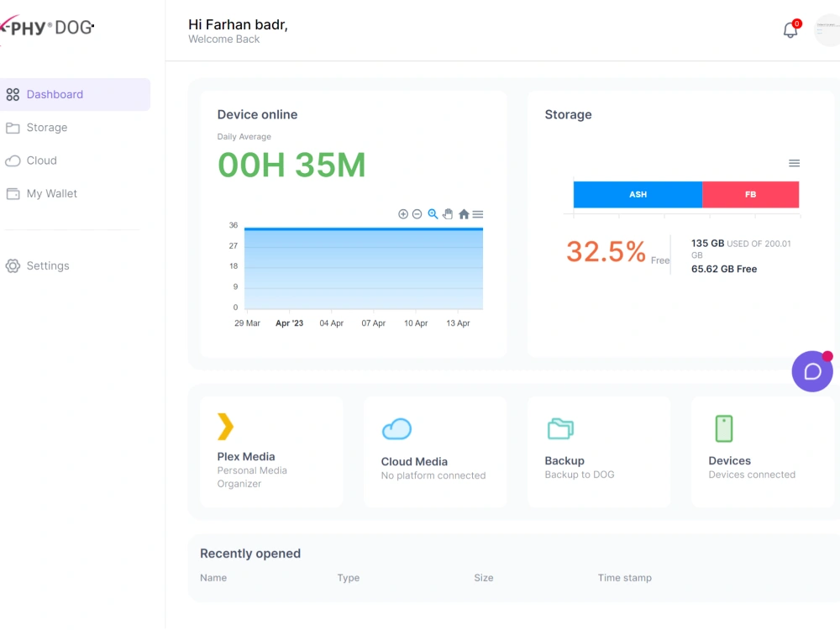Click the Recently opened heading
The image size is (840, 630).
point(250,554)
